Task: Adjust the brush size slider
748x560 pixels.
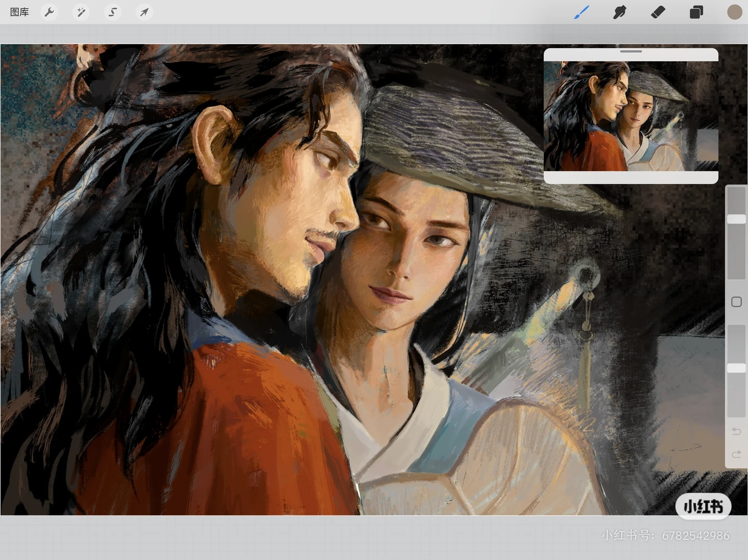Action: pos(736,233)
